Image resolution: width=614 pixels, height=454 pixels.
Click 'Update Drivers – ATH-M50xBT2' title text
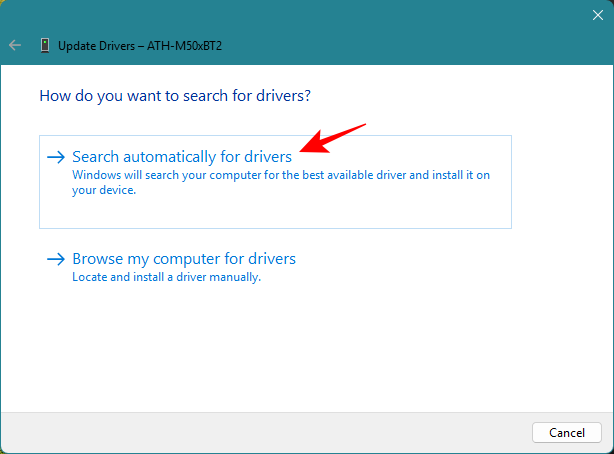coord(140,46)
